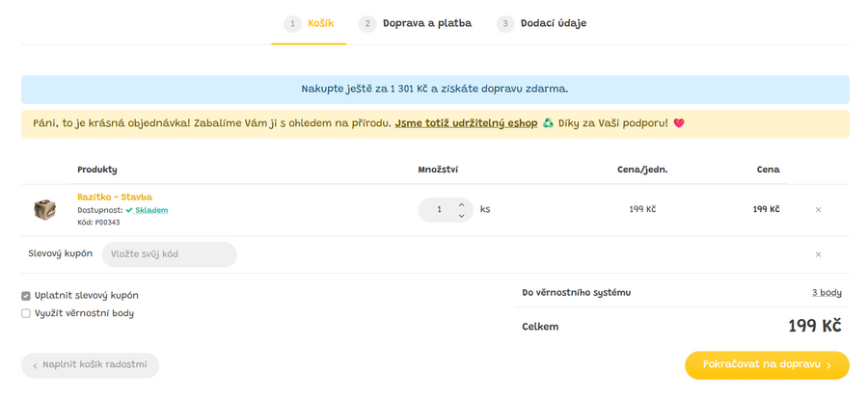This screenshot has width=868, height=399.
Task: Open the Jsme totiž udržitelný eshop link
Action: point(466,123)
